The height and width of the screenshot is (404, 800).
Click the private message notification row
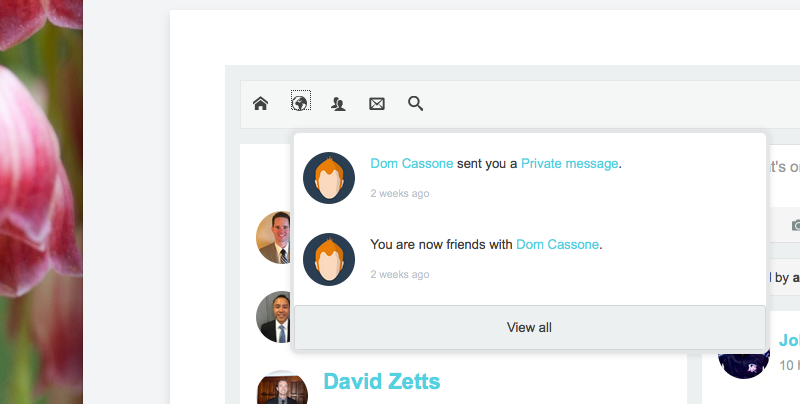point(530,178)
